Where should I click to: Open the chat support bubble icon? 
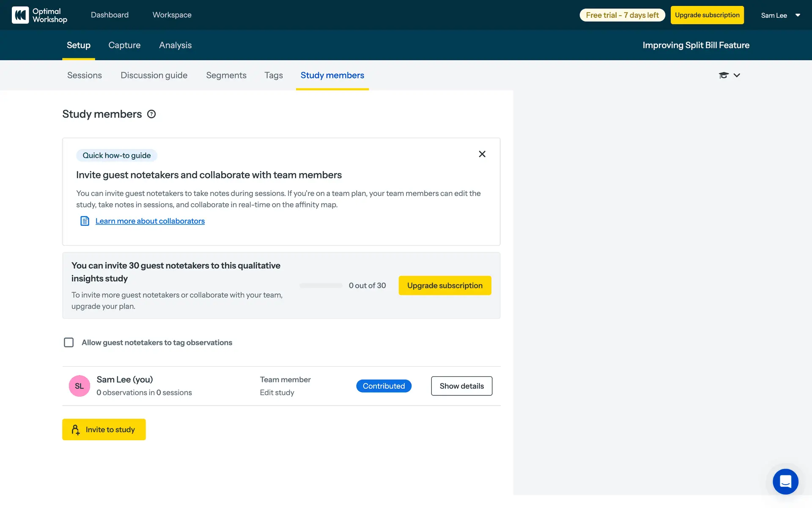pyautogui.click(x=785, y=481)
